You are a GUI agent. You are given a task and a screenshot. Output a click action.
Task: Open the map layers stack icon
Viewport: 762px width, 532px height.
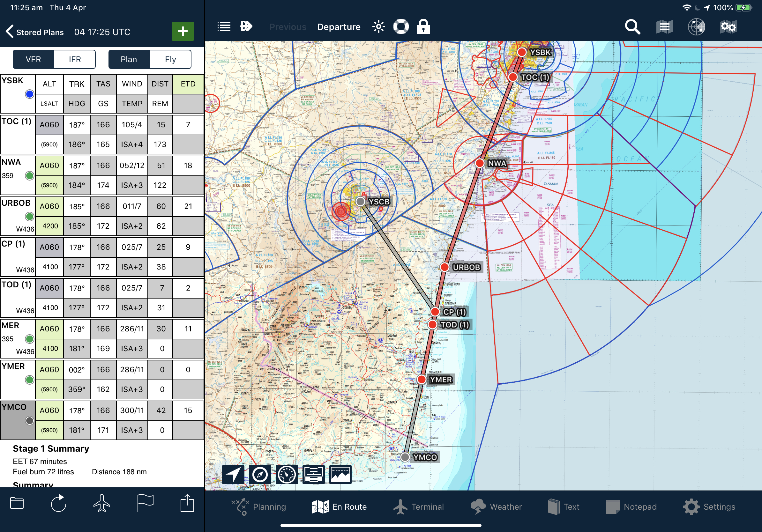[664, 27]
